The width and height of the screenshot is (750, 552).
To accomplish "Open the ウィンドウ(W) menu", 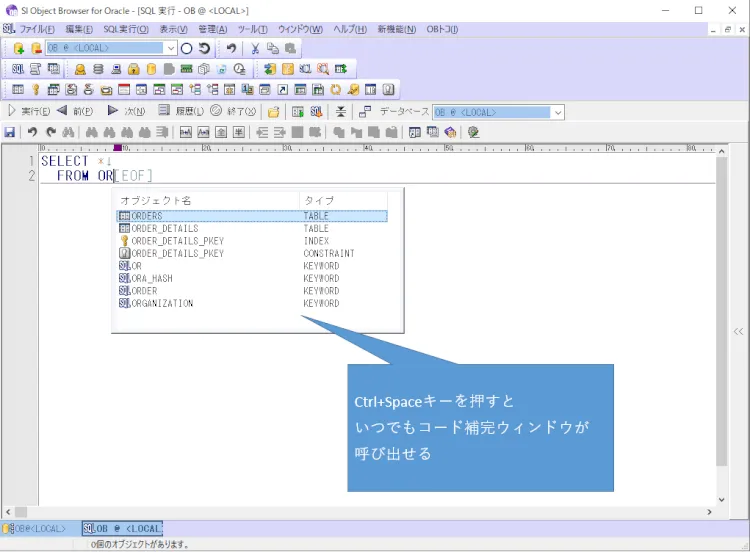I will (x=300, y=29).
